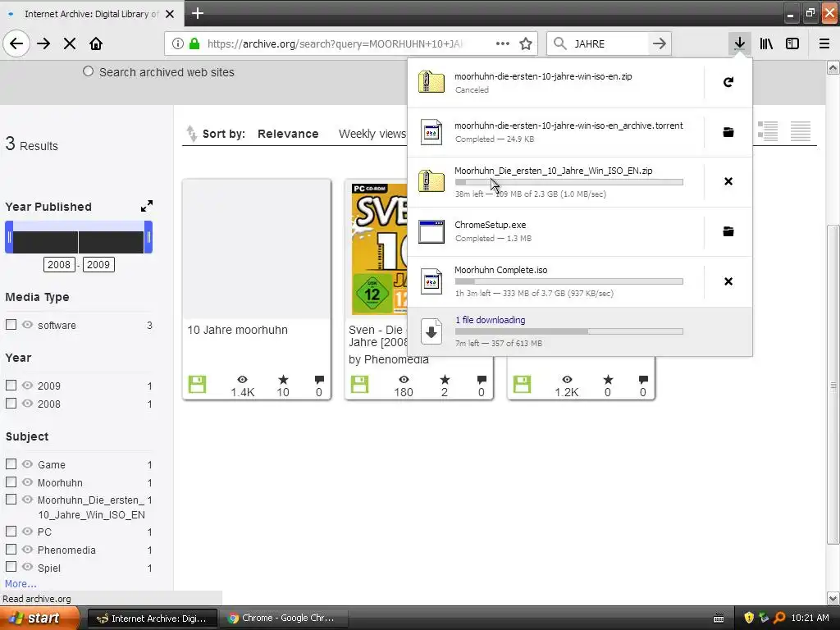This screenshot has height=630, width=840.
Task: Cancel Moorhuhn Complete.iso download
Action: click(728, 281)
